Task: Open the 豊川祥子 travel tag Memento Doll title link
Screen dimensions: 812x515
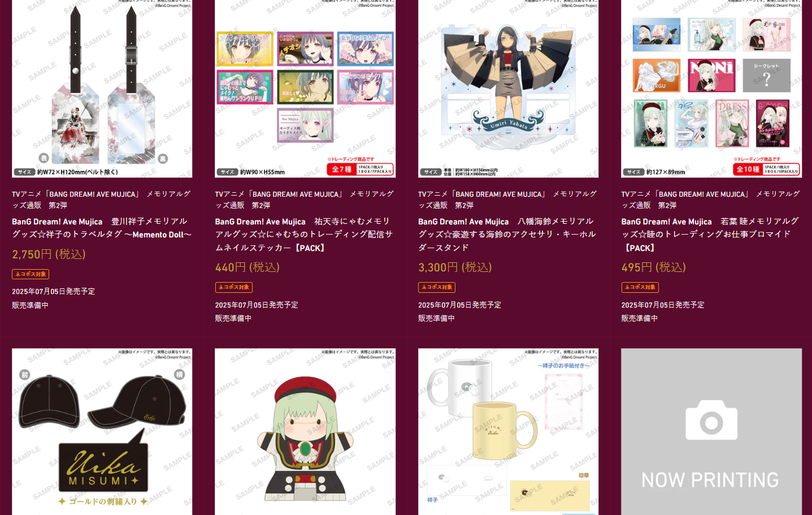Action: pos(102,228)
